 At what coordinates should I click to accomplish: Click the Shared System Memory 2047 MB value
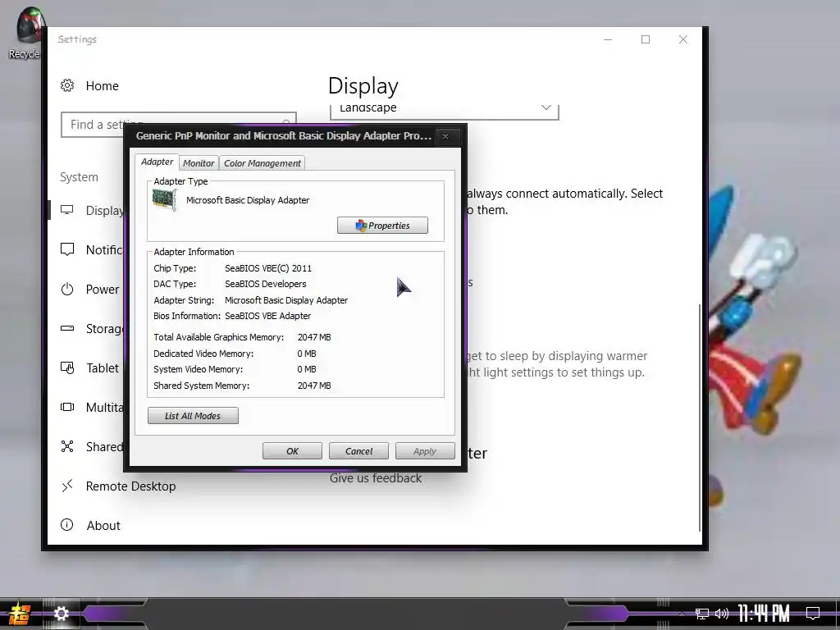tap(314, 386)
